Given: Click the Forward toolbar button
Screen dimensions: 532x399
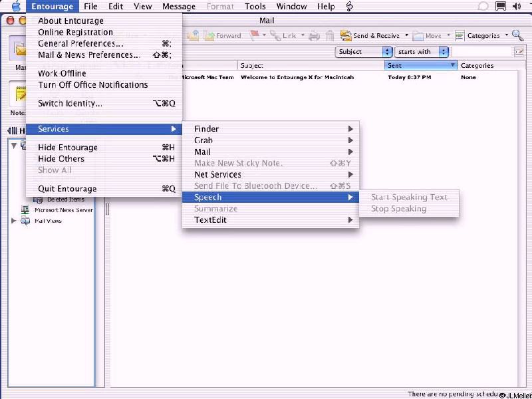Looking at the screenshot, I should pyautogui.click(x=223, y=36).
